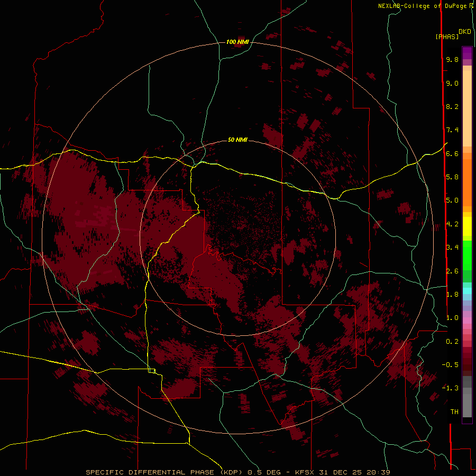The image size is (476, 476).
Task: Click the [PHAS] legend header
Action: [447, 36]
